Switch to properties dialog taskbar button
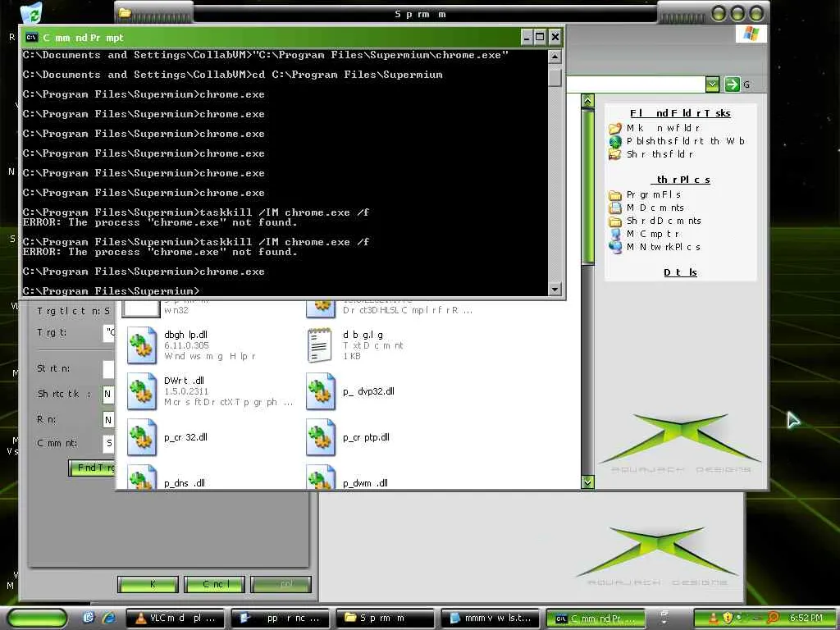 point(281,619)
